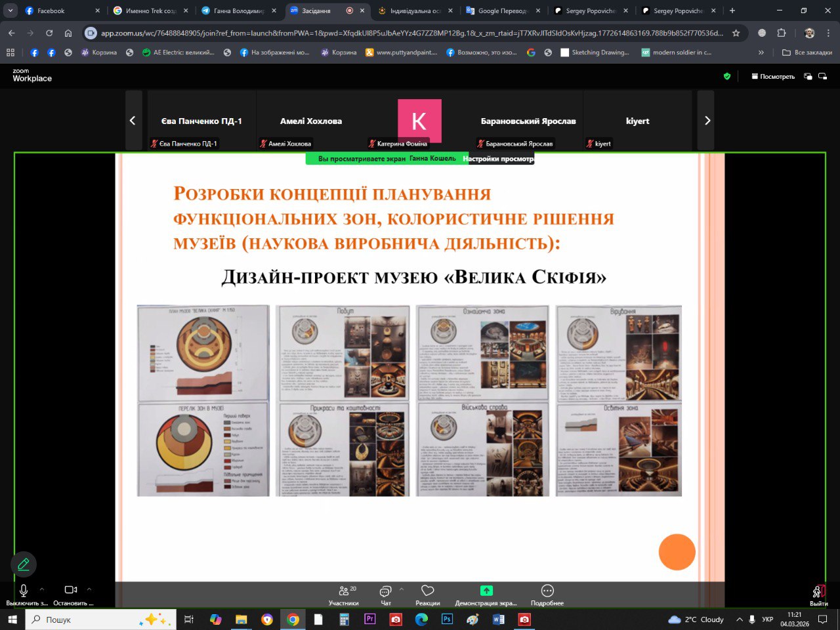Expand audio options arrow beside microphone
This screenshot has width=840, height=630.
pos(42,589)
